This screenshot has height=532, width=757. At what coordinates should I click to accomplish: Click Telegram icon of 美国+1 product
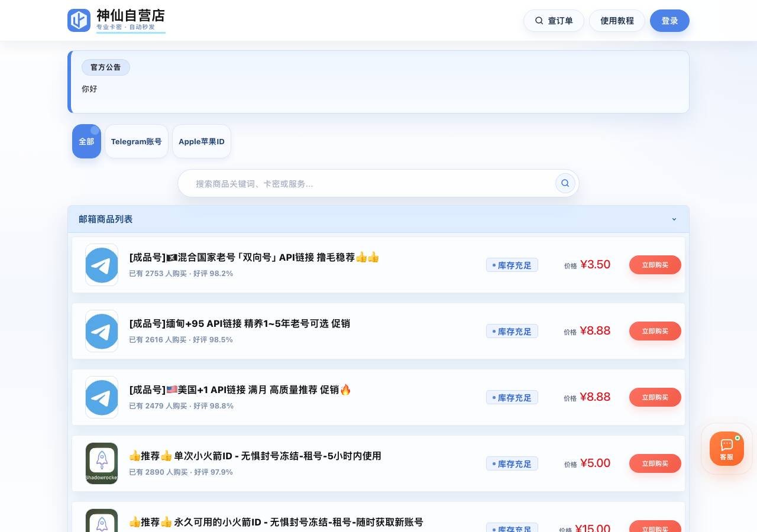102,397
